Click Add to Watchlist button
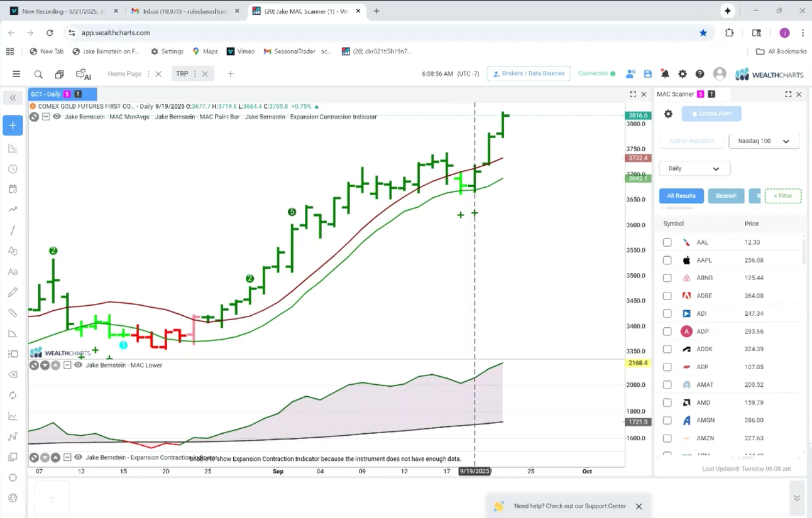This screenshot has height=518, width=812. [692, 141]
